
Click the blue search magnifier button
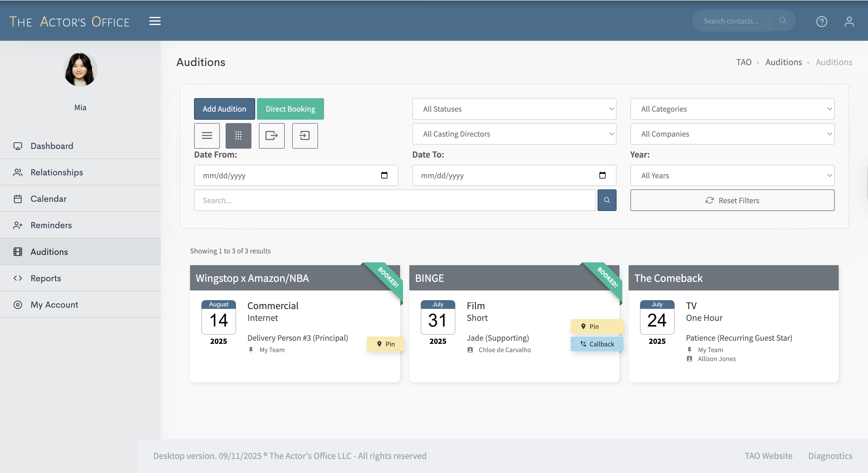[607, 200]
